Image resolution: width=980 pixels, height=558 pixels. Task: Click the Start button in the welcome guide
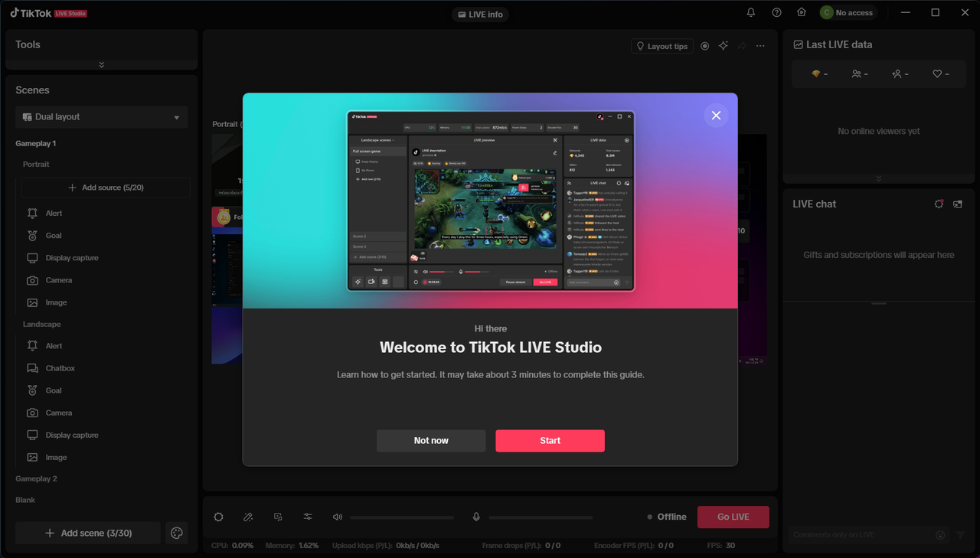(x=550, y=441)
